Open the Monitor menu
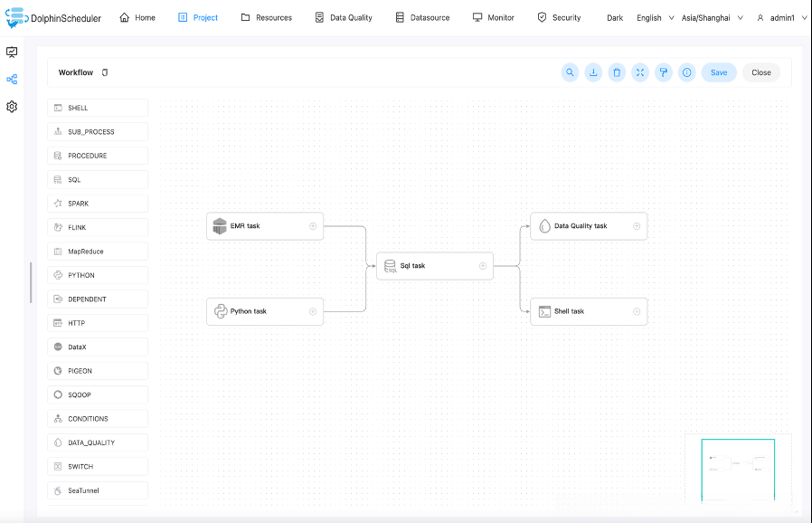This screenshot has width=812, height=523. click(x=494, y=17)
